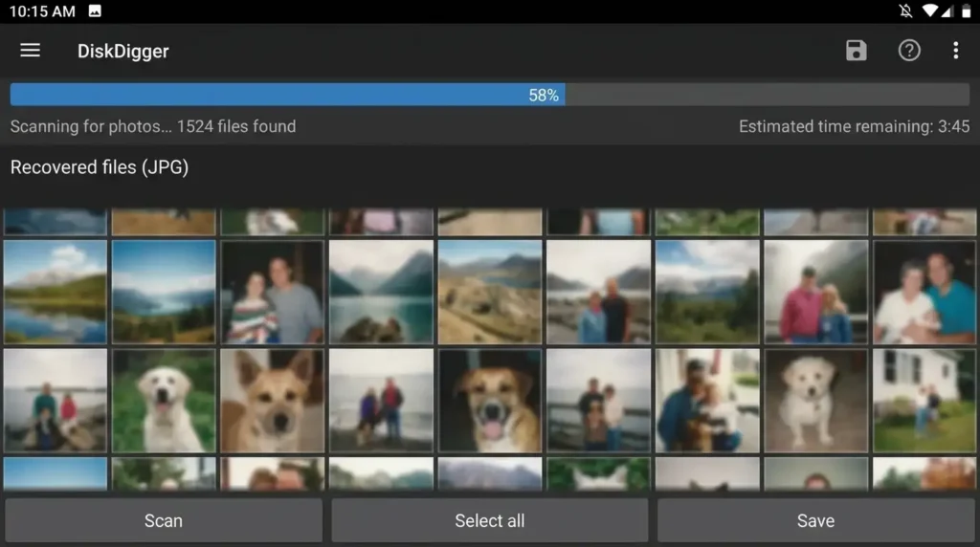Click the Scan button
Viewport: 980px width, 547px height.
[x=164, y=520]
